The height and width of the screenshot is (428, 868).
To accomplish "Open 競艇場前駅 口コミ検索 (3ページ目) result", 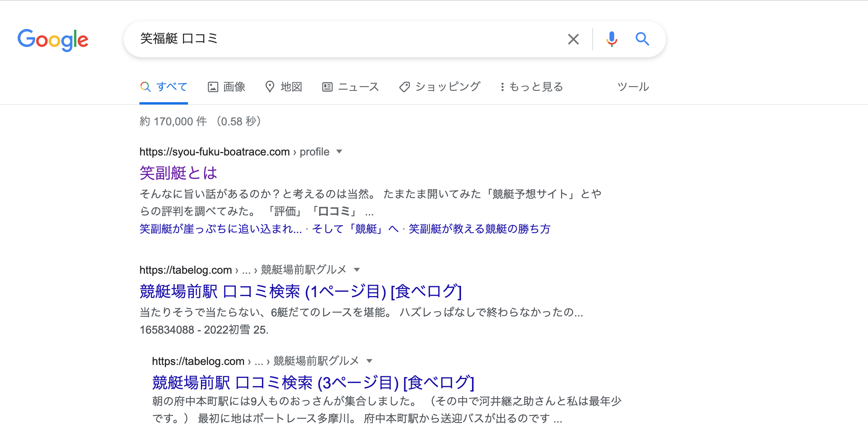I will point(313,383).
